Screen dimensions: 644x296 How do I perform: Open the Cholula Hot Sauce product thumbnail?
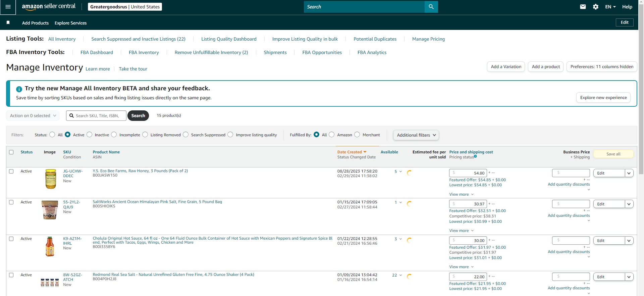pyautogui.click(x=50, y=246)
